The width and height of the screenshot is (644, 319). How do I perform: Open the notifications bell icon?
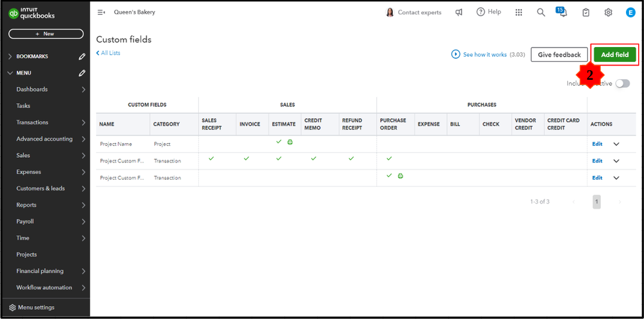pos(562,13)
